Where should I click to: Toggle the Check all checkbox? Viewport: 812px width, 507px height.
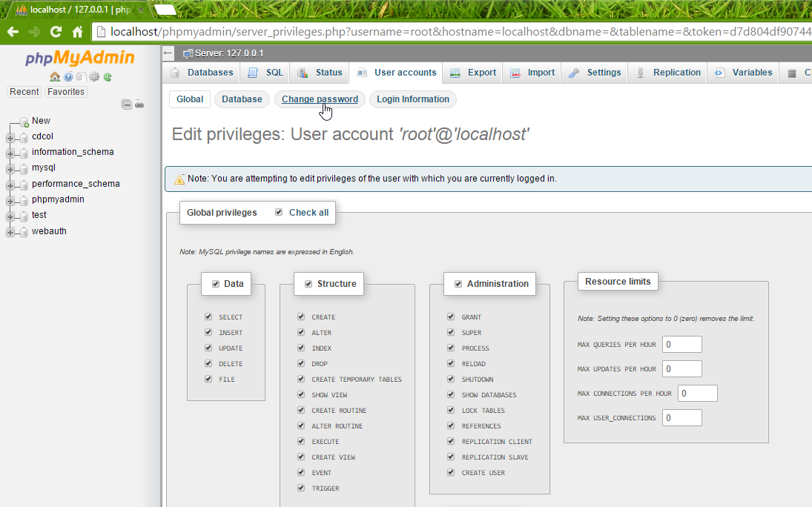279,212
